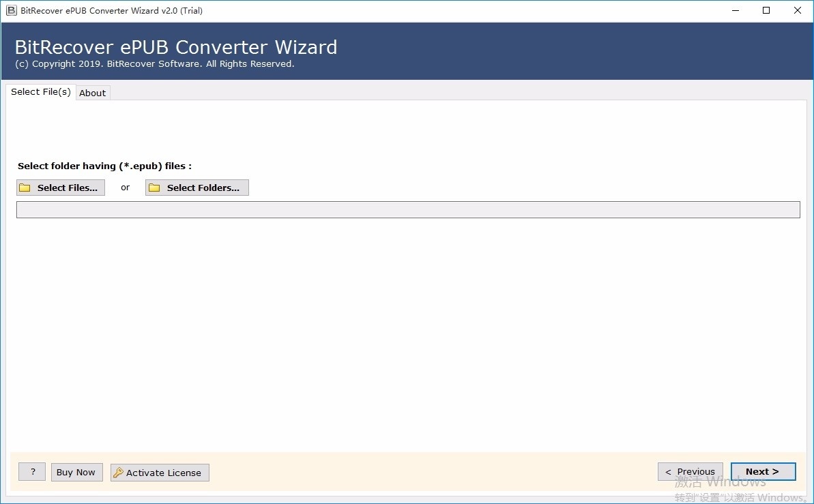Image resolution: width=814 pixels, height=504 pixels.
Task: Open the About tab
Action: point(92,93)
